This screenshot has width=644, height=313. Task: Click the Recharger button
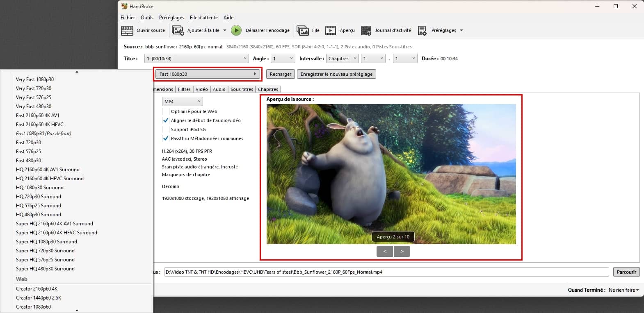pos(281,74)
